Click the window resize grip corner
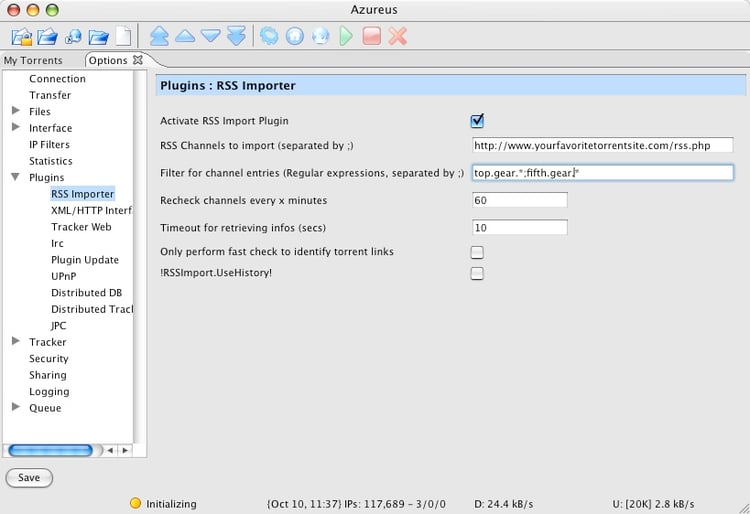This screenshot has height=514, width=750. click(744, 508)
